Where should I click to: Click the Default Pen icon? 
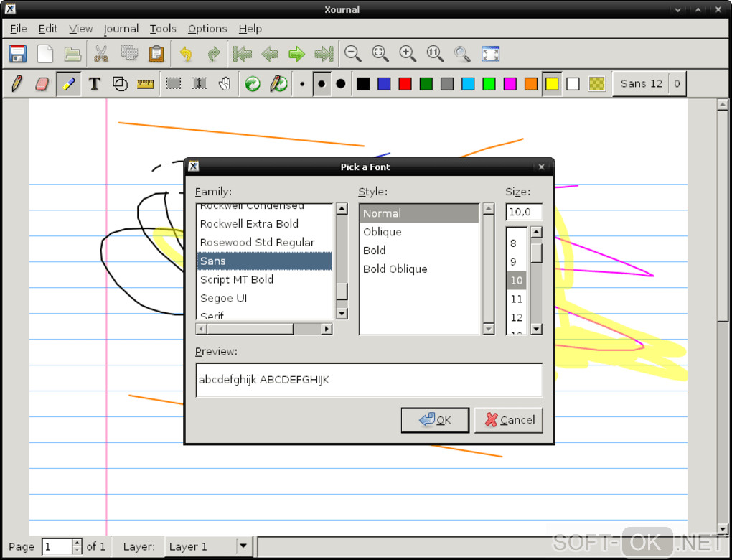point(278,84)
